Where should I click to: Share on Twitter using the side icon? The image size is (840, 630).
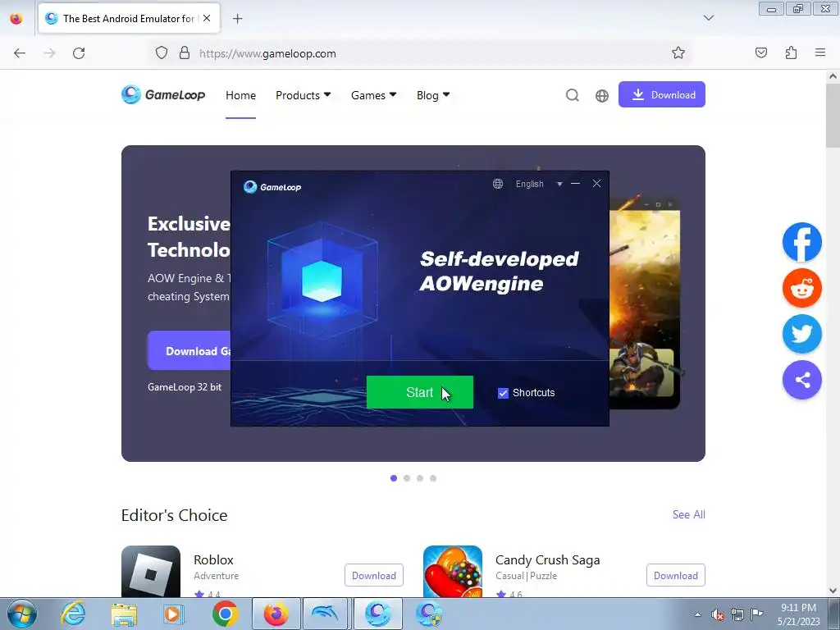coord(802,335)
